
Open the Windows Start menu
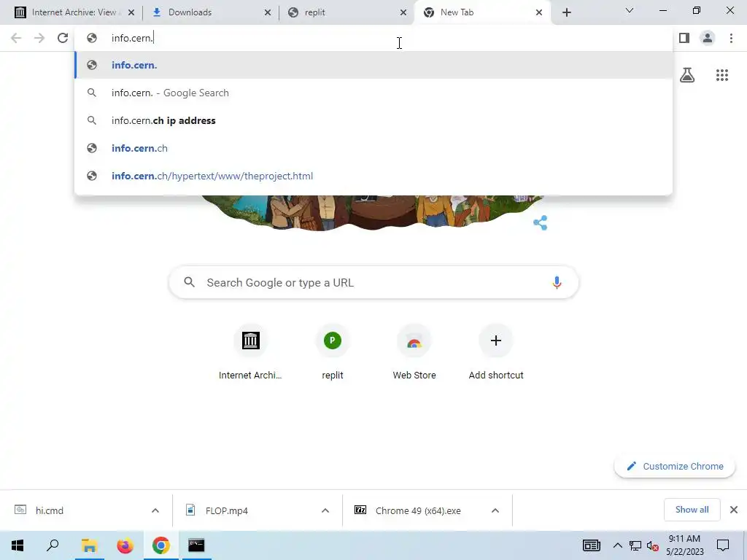[x=18, y=545]
